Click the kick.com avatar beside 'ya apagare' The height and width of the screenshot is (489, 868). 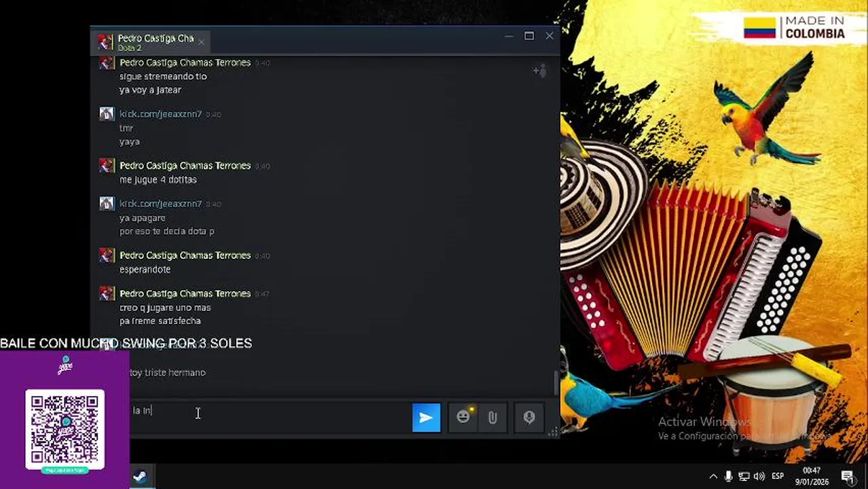tap(107, 204)
